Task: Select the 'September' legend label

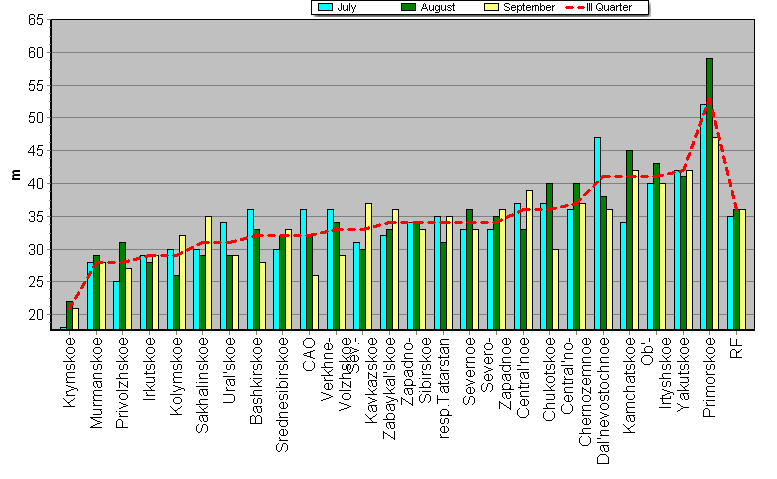Action: [x=529, y=7]
